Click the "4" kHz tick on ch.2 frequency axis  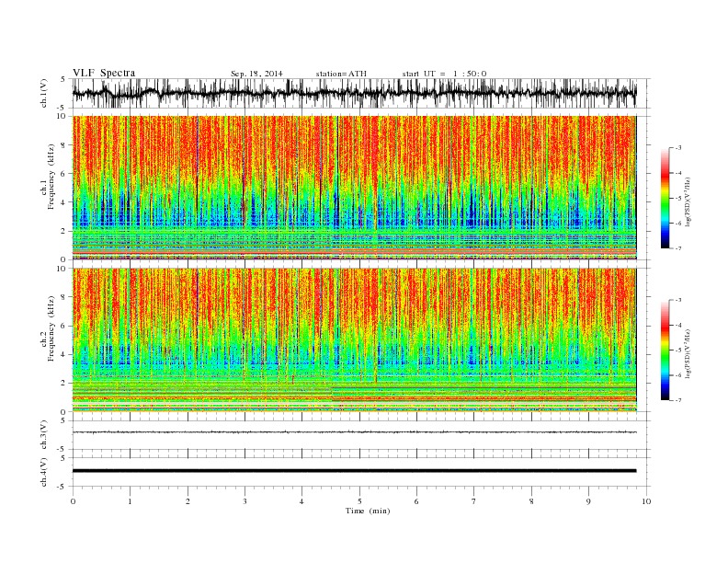click(x=63, y=355)
